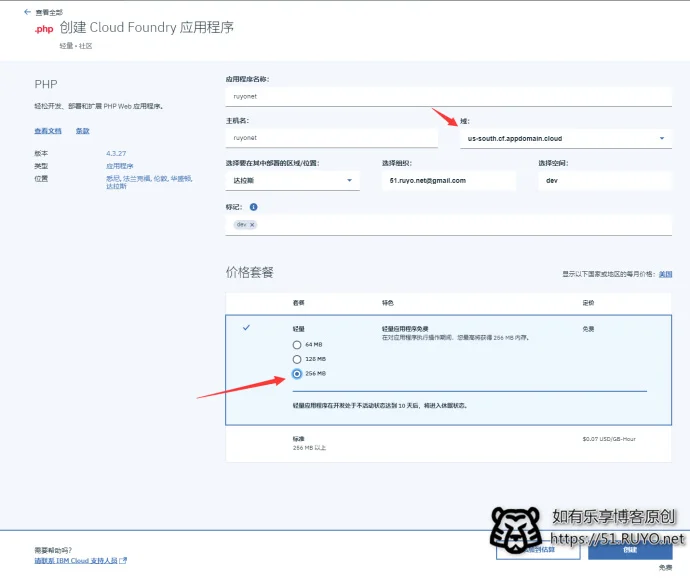Click the external link icon beside IBM Cloud support
The height and width of the screenshot is (578, 690).
click(123, 560)
